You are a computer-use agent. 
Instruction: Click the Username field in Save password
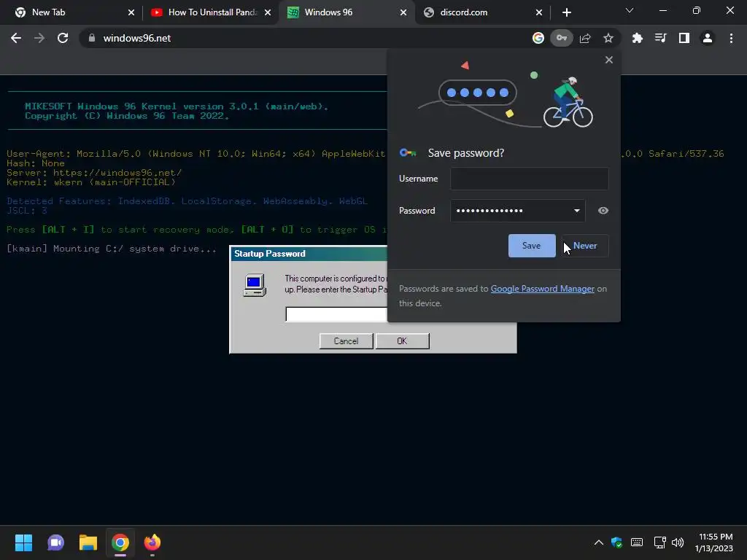coord(529,179)
